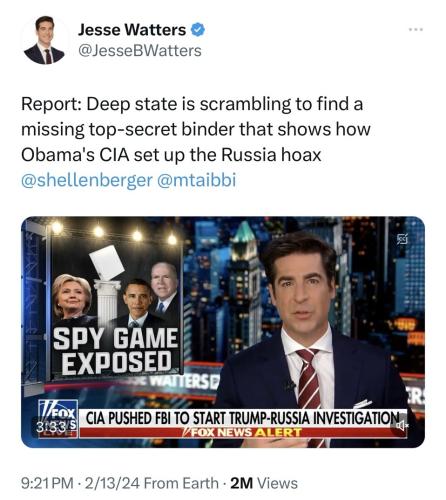Open the 9:21 PM timestamp
This screenshot has width=446, height=500.
coord(47,483)
